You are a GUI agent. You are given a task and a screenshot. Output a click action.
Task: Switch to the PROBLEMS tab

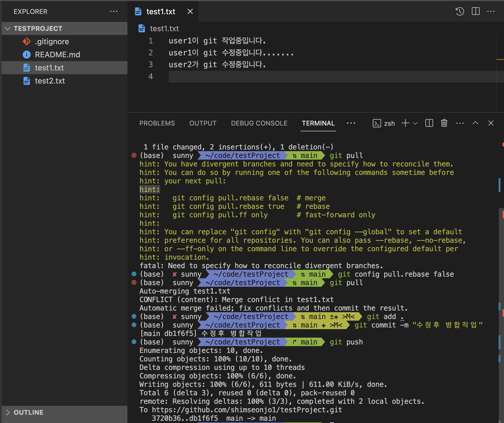click(157, 123)
